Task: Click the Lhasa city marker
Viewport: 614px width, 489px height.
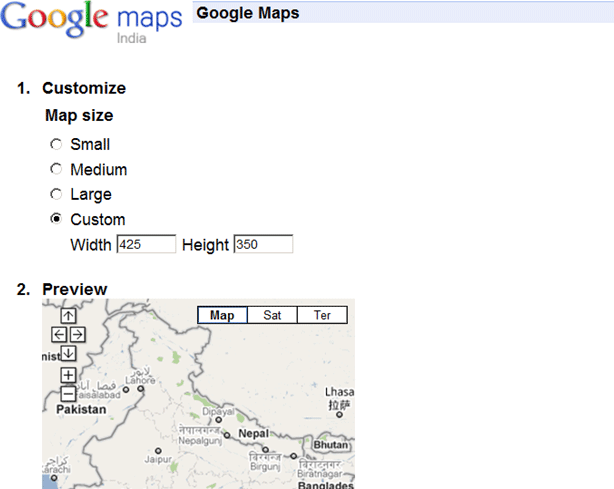Action: (340, 414)
